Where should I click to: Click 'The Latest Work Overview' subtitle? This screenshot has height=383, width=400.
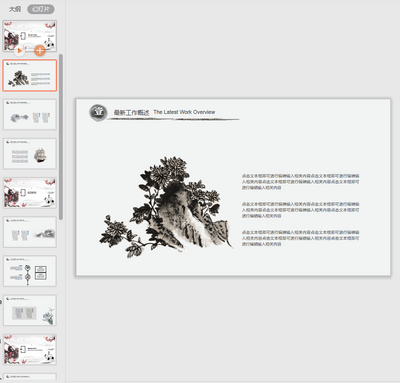pos(184,112)
